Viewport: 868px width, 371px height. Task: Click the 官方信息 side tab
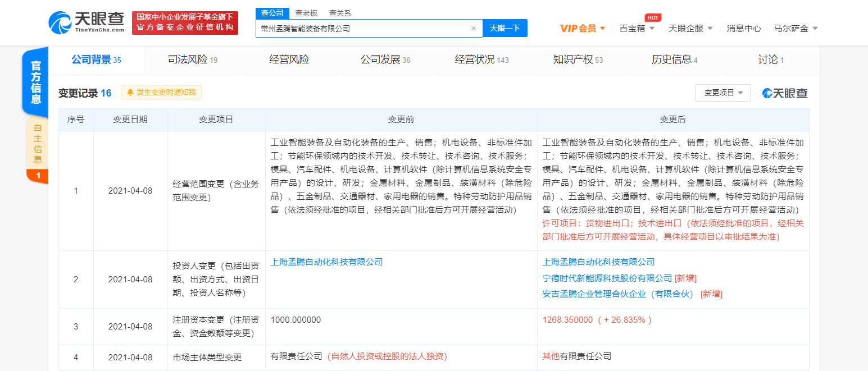coord(36,82)
